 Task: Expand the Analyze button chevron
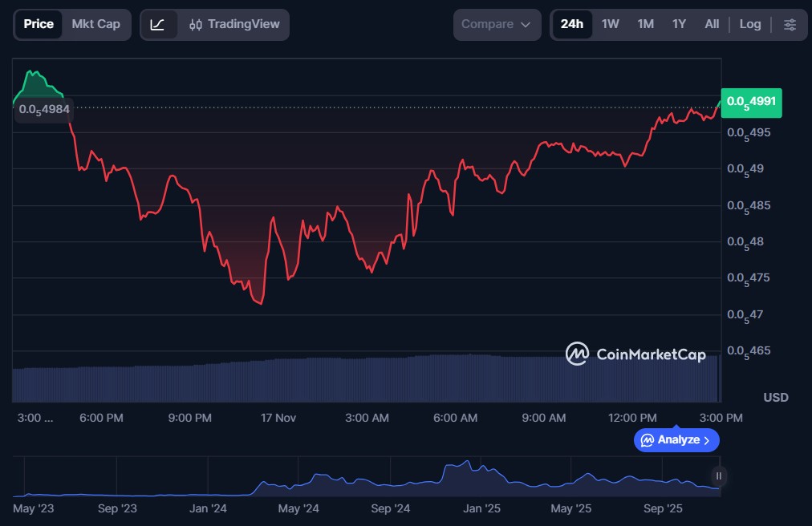[x=707, y=440]
